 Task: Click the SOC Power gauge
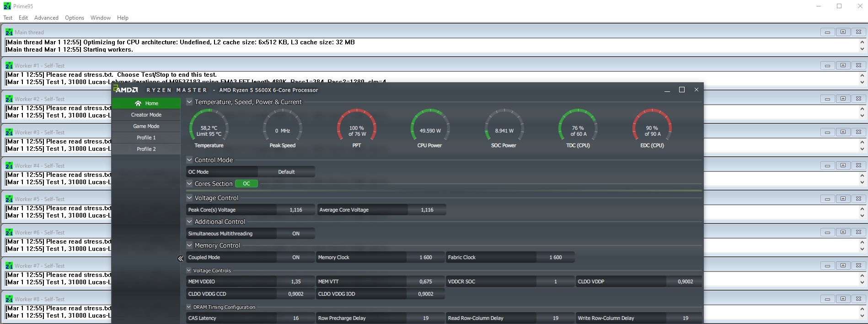click(504, 128)
